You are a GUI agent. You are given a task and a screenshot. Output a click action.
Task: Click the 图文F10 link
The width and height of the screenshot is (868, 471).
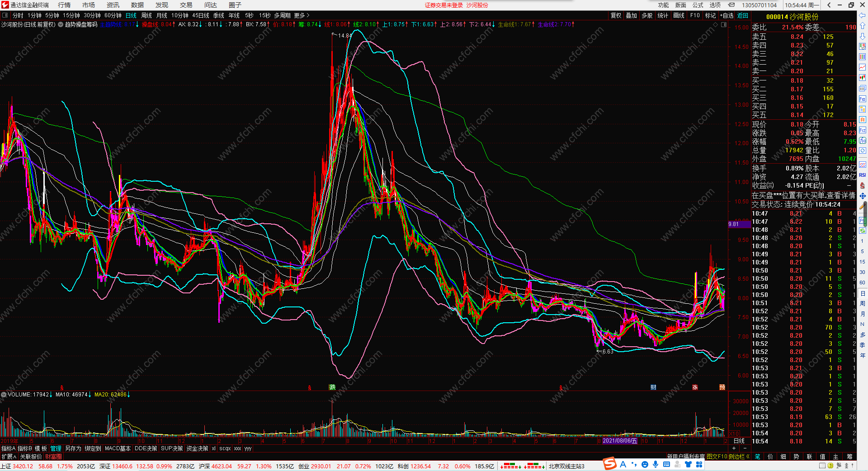(x=717, y=457)
